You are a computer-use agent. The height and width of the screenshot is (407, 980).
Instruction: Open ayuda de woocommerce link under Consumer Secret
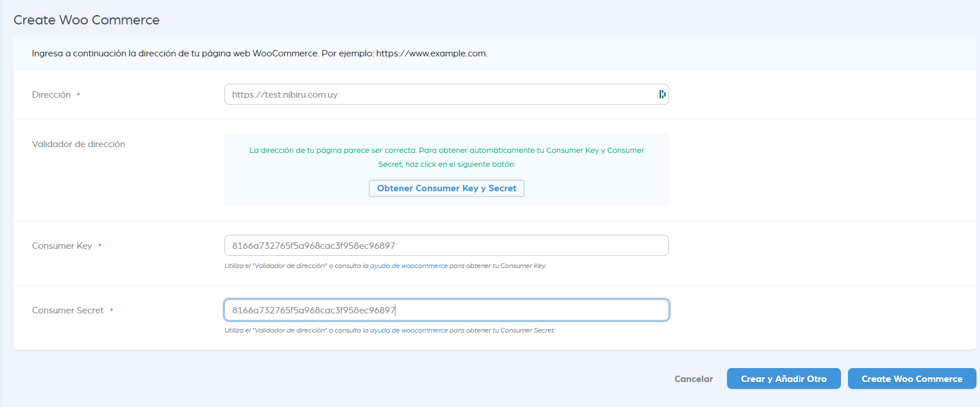point(409,330)
